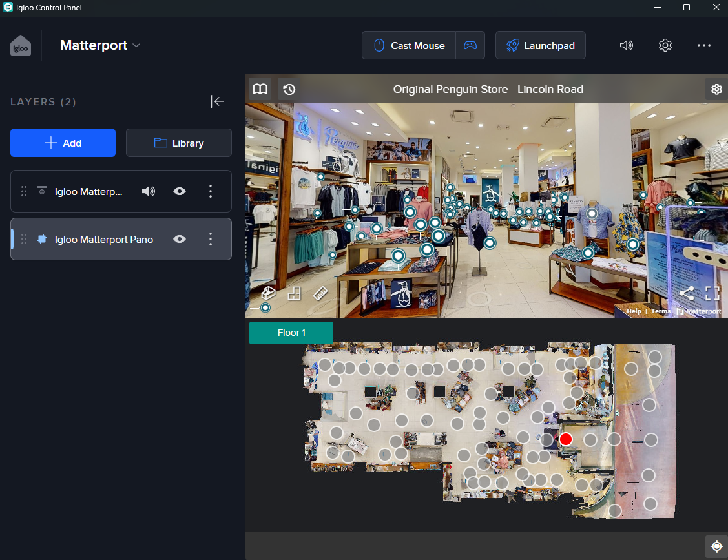Open the viewer settings gear
728x560 pixels.
[x=716, y=89]
